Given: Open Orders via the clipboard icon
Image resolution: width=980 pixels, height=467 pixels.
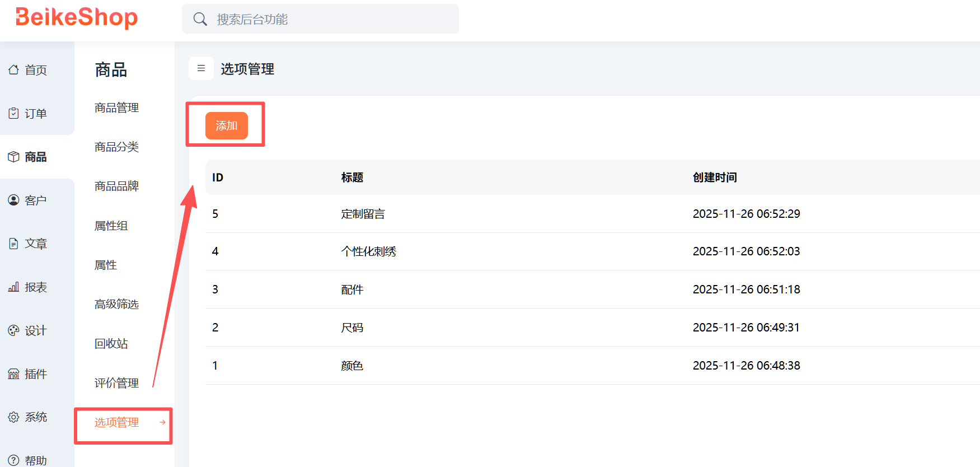Looking at the screenshot, I should click(13, 114).
